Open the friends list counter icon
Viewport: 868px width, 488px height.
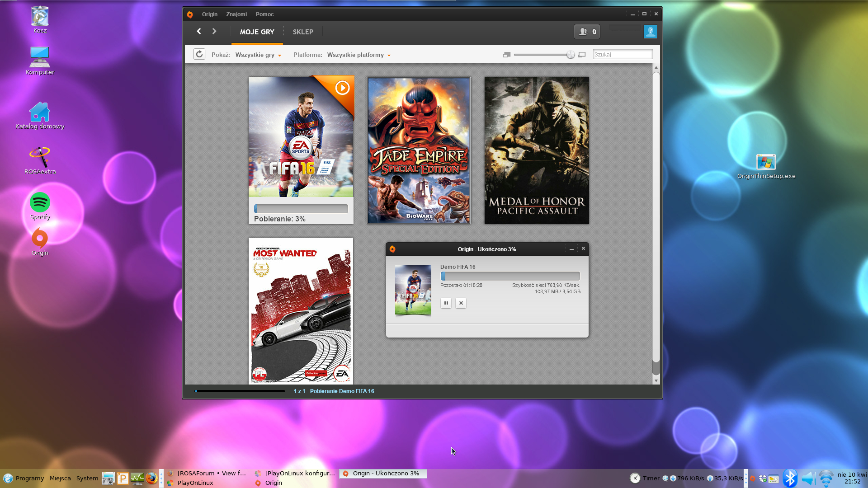click(x=587, y=32)
